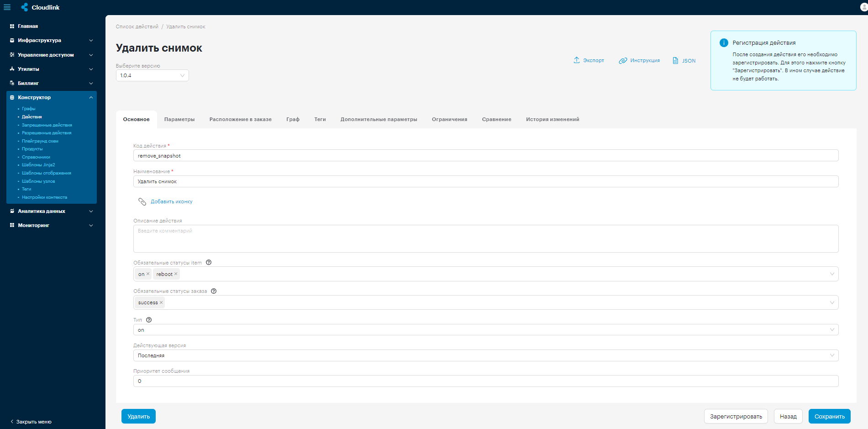Switch to the Дополнительные параметры tab

coord(379,119)
